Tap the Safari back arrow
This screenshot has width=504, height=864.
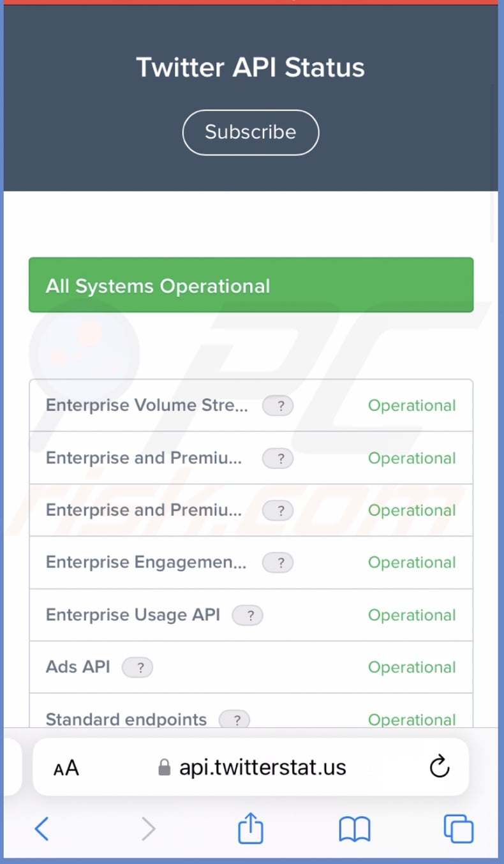(x=42, y=829)
